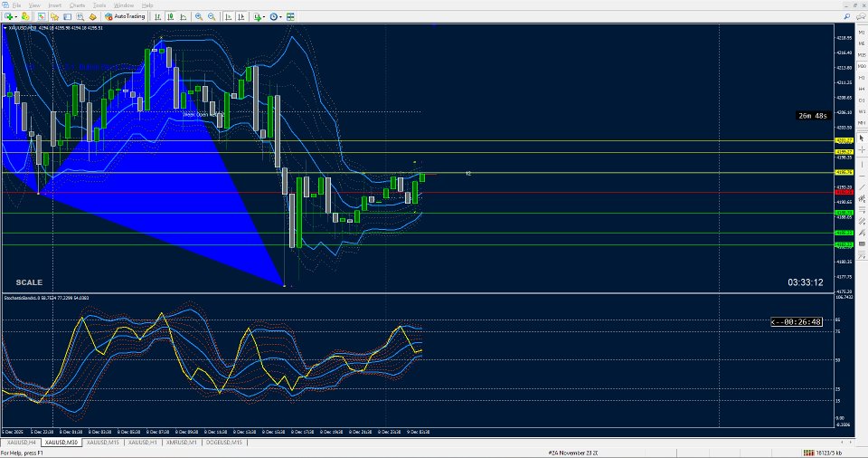This screenshot has width=868, height=458.
Task: Click the 03:33:12 clock text
Action: coord(806,282)
